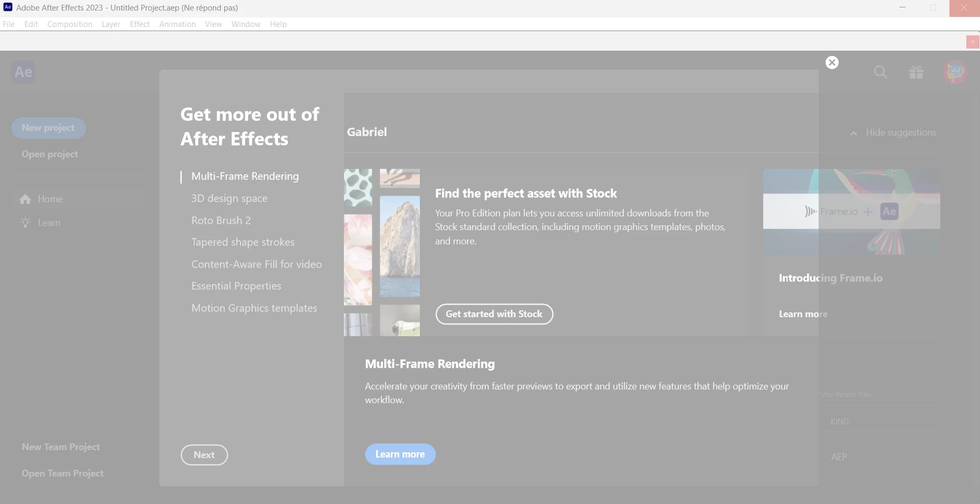Click the New project button
The width and height of the screenshot is (980, 504).
tap(48, 128)
